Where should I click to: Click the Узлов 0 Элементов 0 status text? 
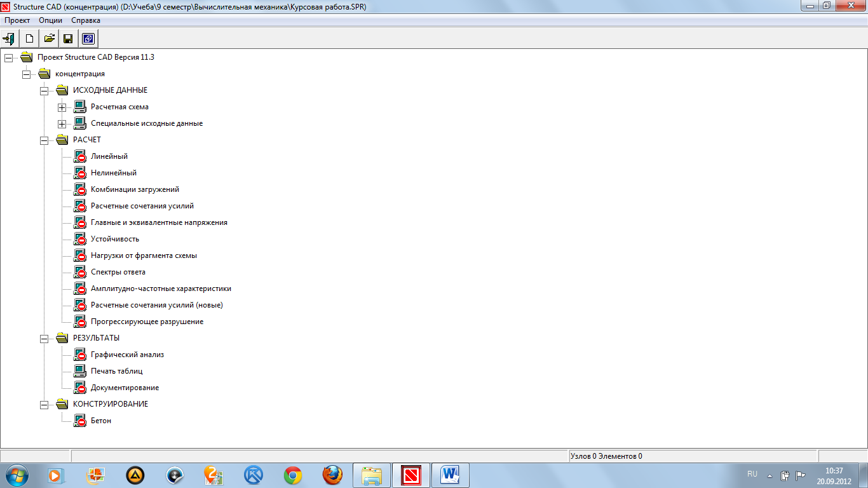(x=606, y=456)
